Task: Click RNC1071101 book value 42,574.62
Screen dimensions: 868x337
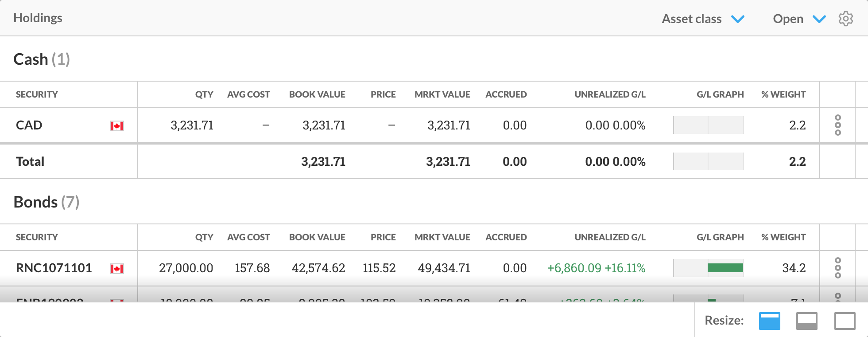Action: (x=318, y=268)
